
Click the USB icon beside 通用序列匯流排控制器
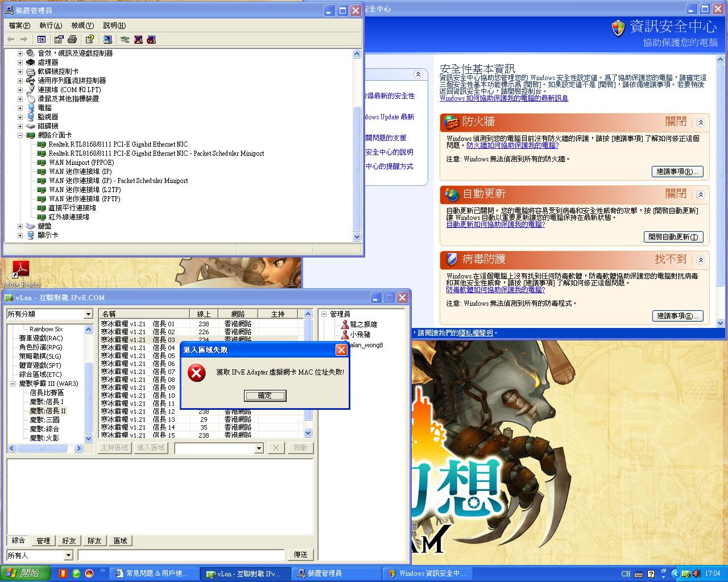pos(31,80)
